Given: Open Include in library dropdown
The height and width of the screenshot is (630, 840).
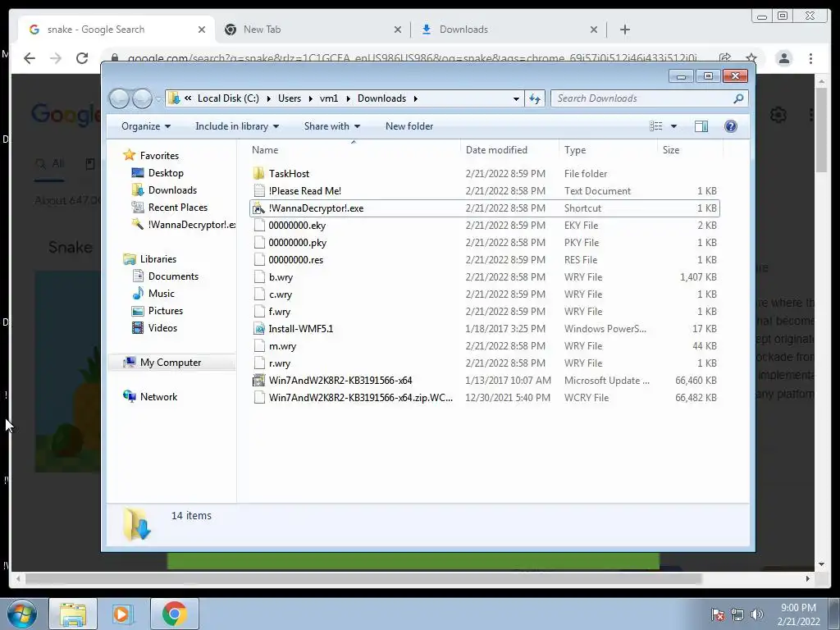Looking at the screenshot, I should [237, 126].
